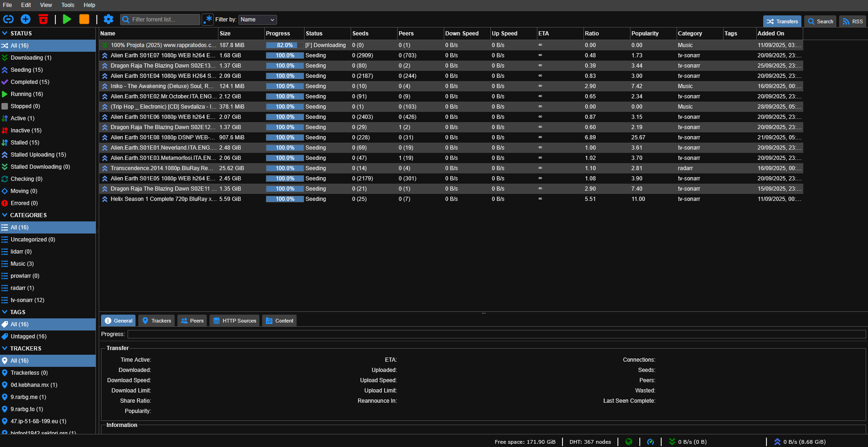Select the Downloading (1) status filter
Viewport: 868px width, 447px height.
tap(48, 58)
